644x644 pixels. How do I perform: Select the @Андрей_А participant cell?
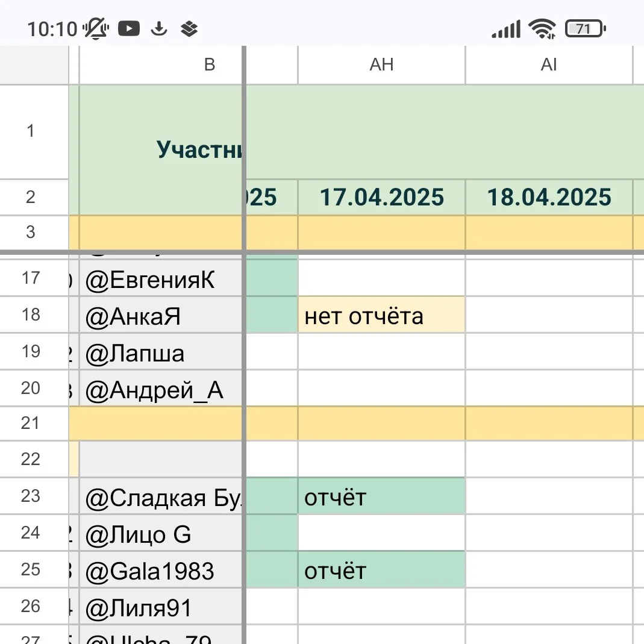click(x=160, y=390)
